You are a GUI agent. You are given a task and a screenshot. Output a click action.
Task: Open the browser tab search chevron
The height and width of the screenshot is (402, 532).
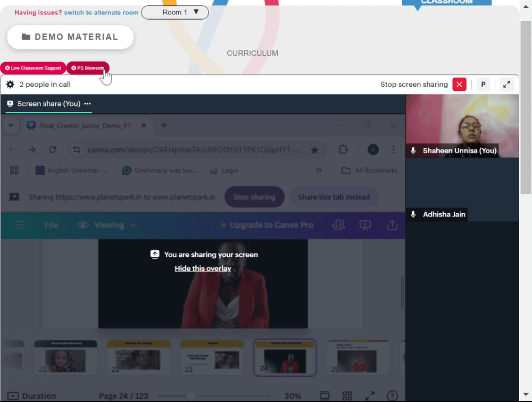coord(11,125)
